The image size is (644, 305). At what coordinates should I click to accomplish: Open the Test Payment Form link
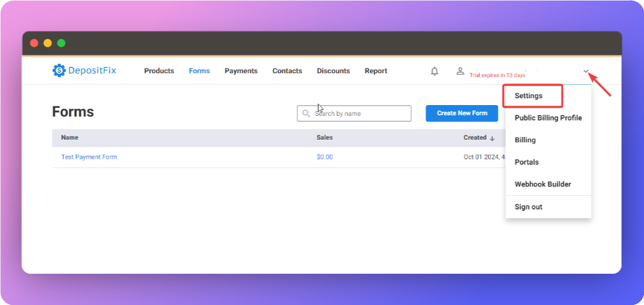(x=89, y=157)
